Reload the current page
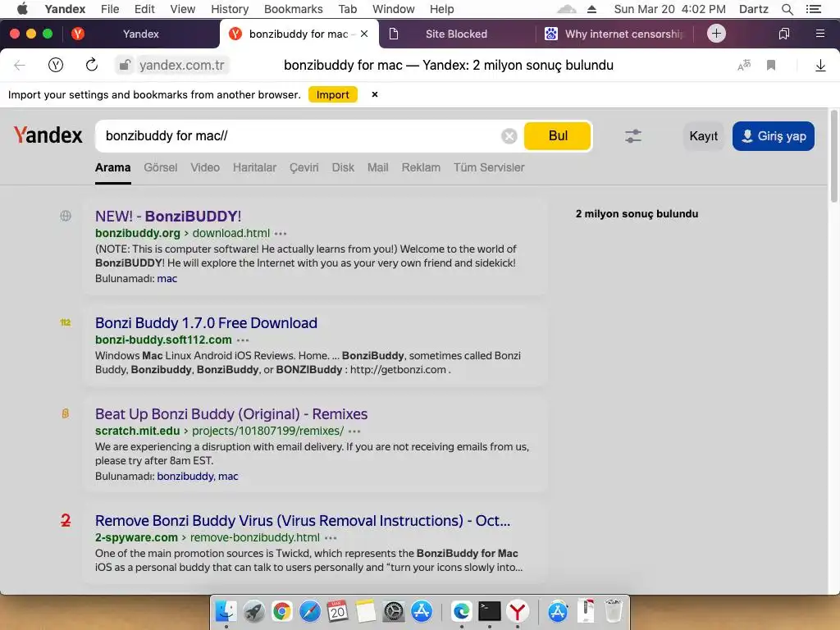 92,65
